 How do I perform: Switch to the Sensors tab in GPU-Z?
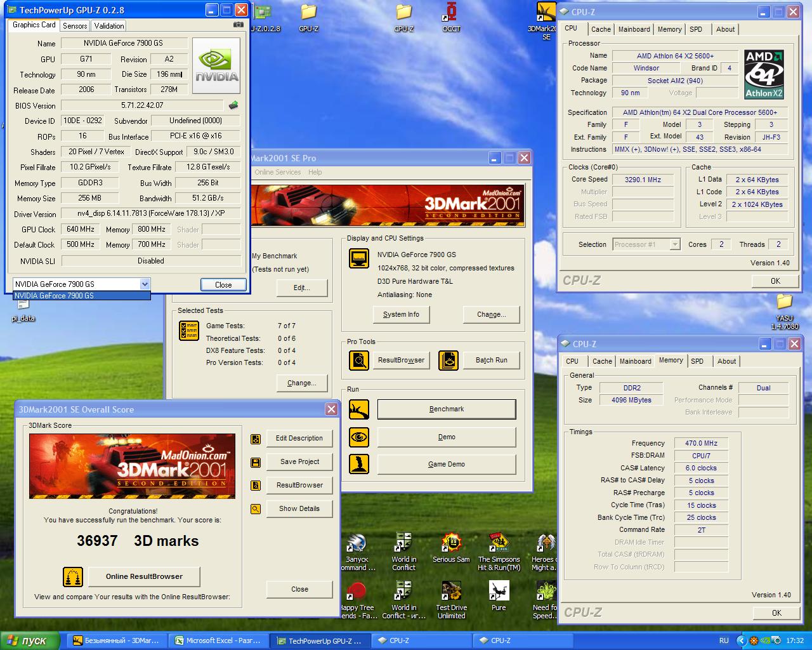pos(75,26)
